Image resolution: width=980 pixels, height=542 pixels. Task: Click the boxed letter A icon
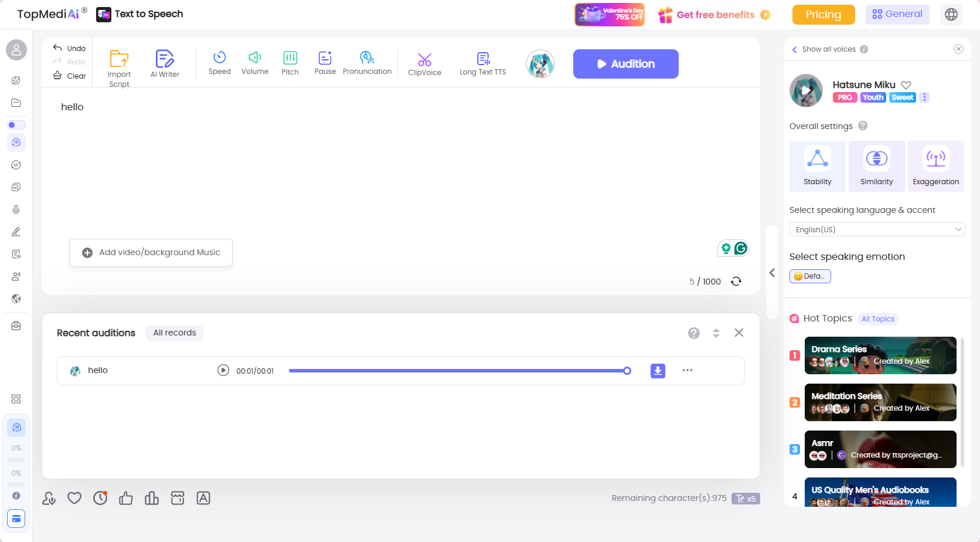pyautogui.click(x=203, y=498)
